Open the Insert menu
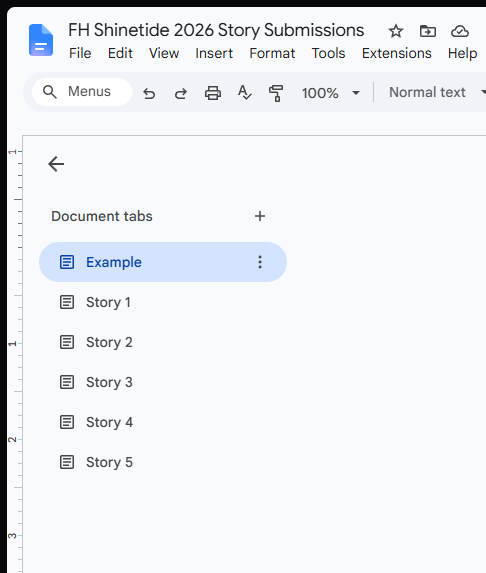This screenshot has width=486, height=573. click(214, 53)
